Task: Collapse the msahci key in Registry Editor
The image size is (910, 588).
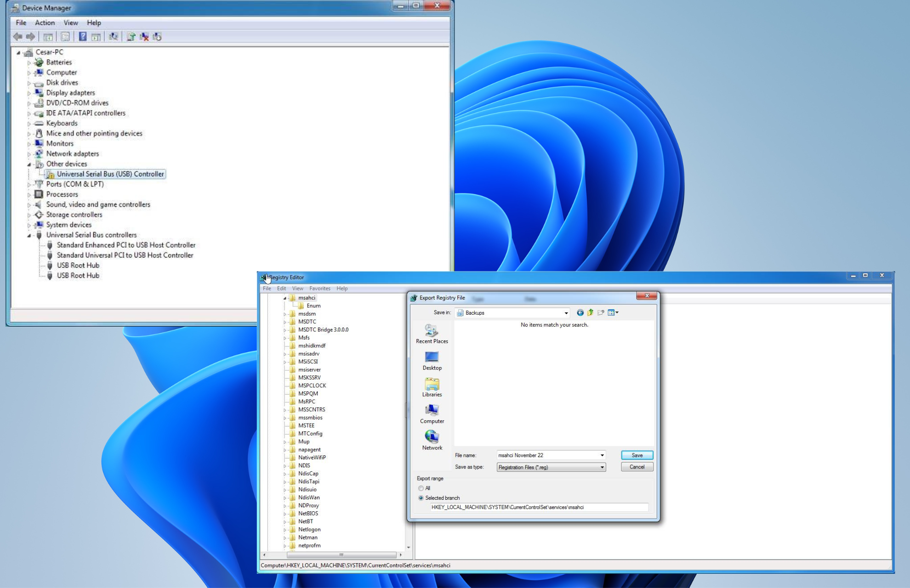Action: (x=285, y=298)
